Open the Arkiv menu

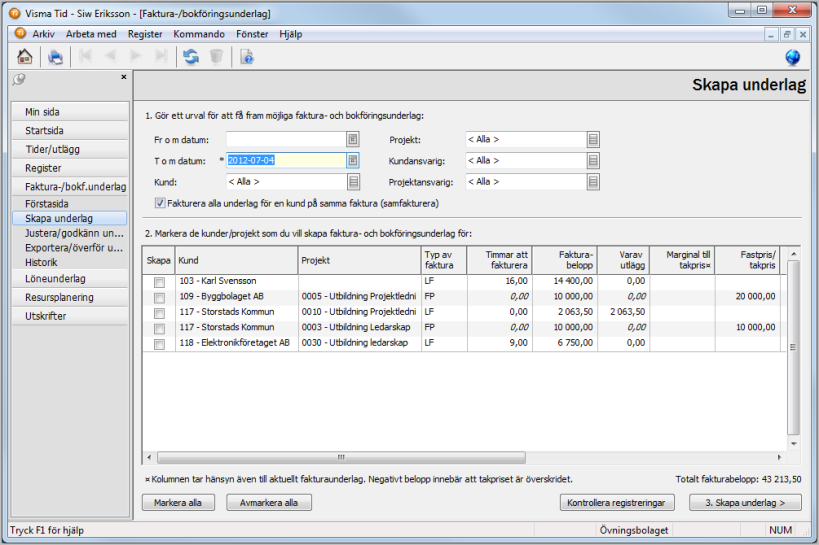tap(43, 34)
